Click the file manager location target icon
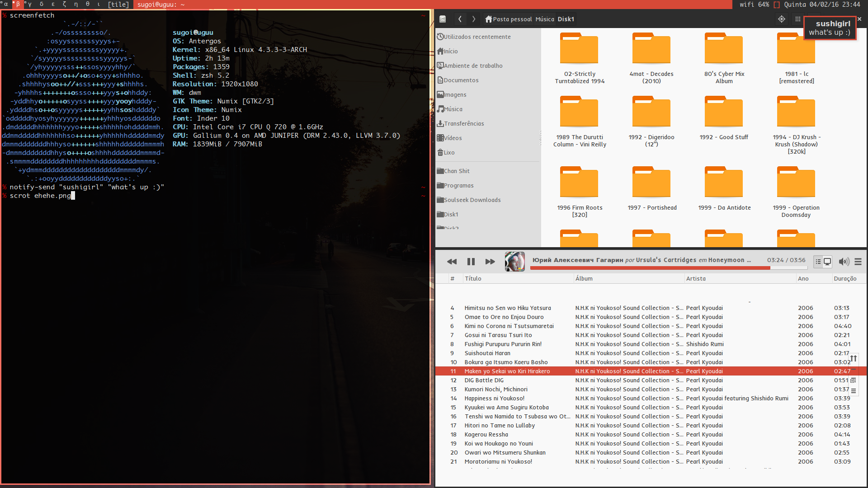 (782, 19)
